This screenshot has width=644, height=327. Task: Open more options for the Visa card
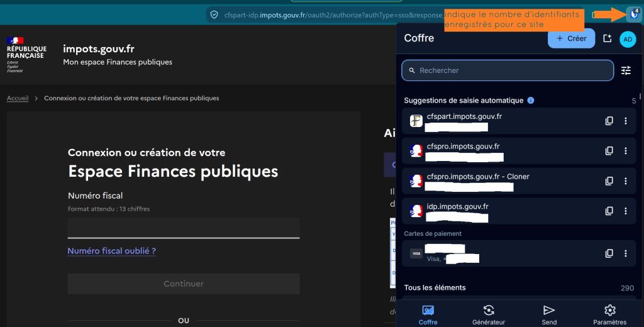[x=626, y=253]
